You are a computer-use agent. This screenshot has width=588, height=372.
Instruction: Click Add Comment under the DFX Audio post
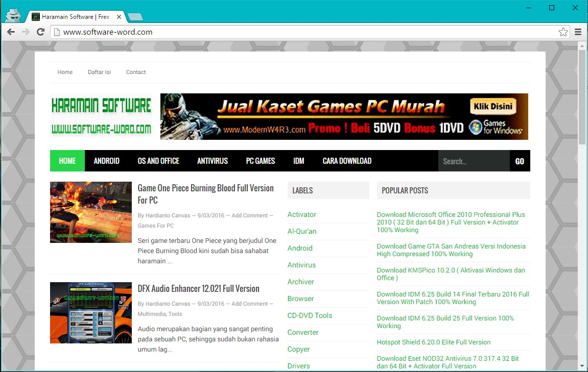[x=250, y=304]
